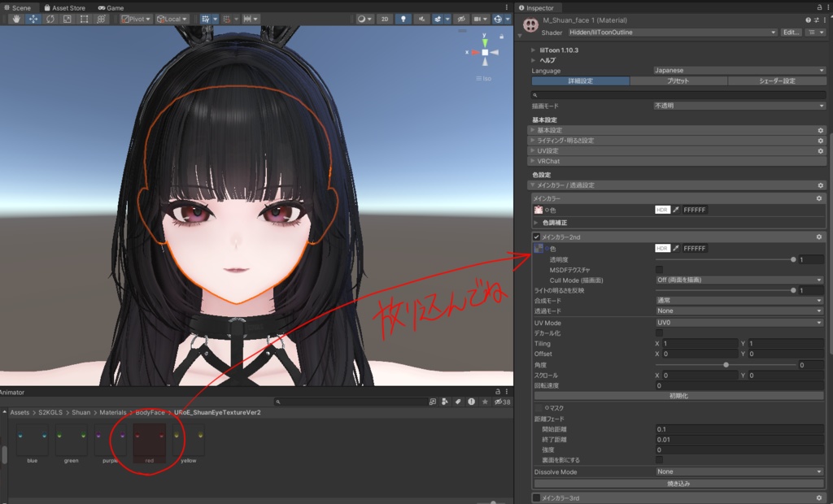Toggle hidden objects visibility icon in Scene toolbar
Image resolution: width=833 pixels, height=504 pixels.
461,20
